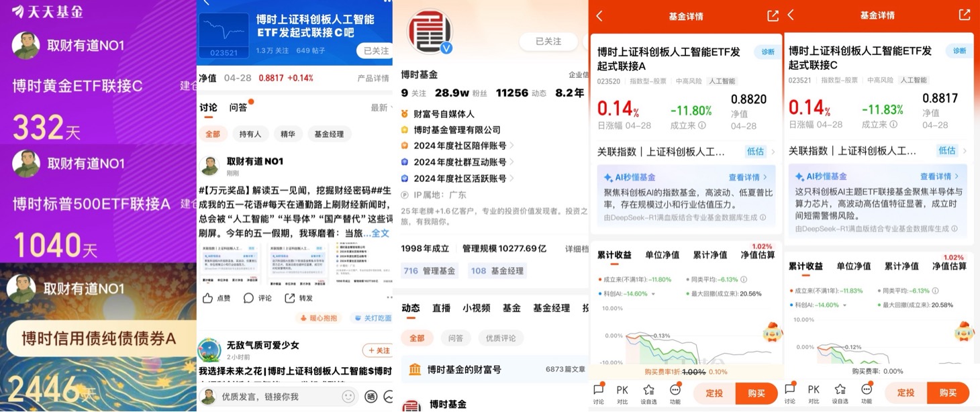The image size is (980, 412).
Task: Switch to 净值估算 tab in 联接A panel
Action: coord(757,255)
